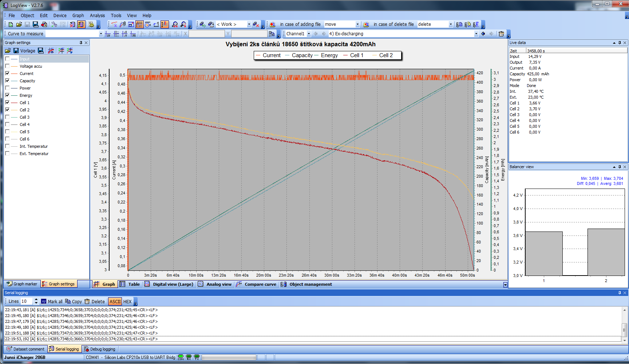Screen dimensions: 629x364
Task: Click the zoom magnifier icon in graph toolbar
Action: (x=175, y=24)
